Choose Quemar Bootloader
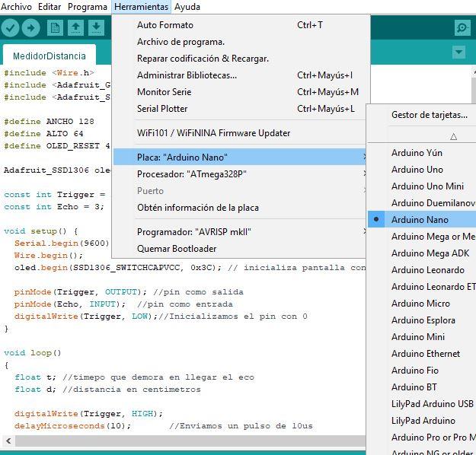The image size is (476, 455). (x=239, y=249)
